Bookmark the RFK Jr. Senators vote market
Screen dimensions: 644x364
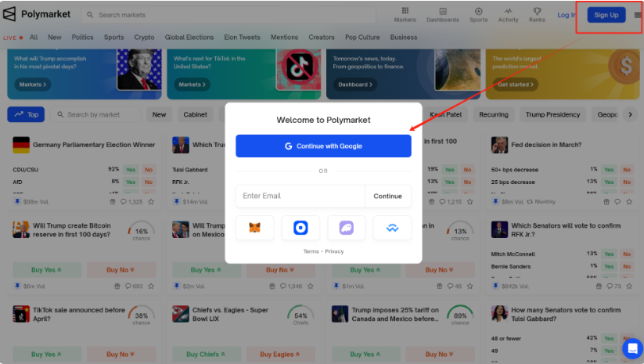pos(629,286)
